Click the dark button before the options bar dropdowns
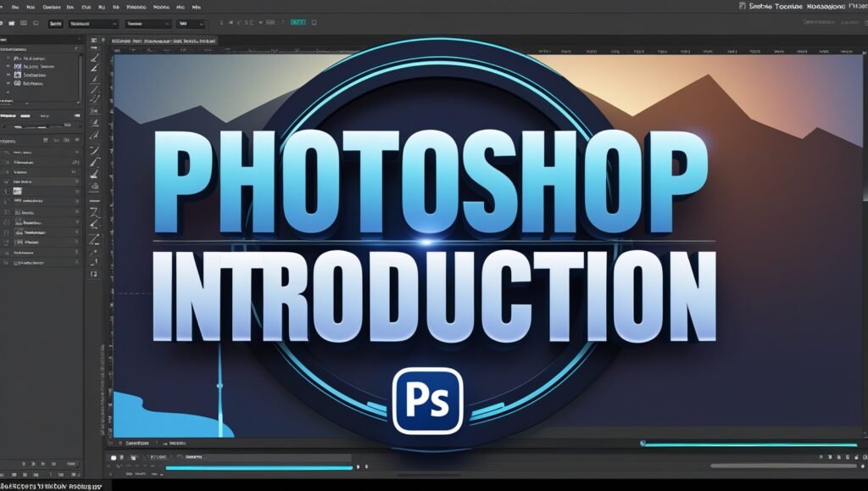This screenshot has height=491, width=868. point(55,24)
